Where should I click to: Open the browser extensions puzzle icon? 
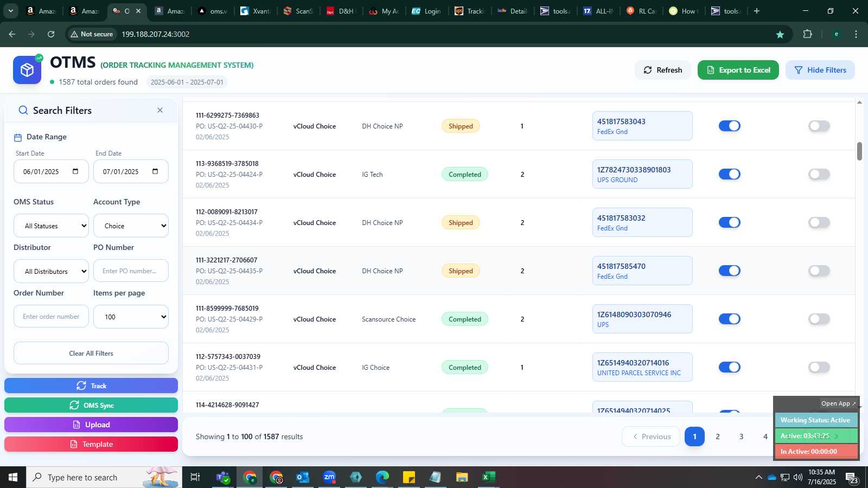pyautogui.click(x=807, y=34)
